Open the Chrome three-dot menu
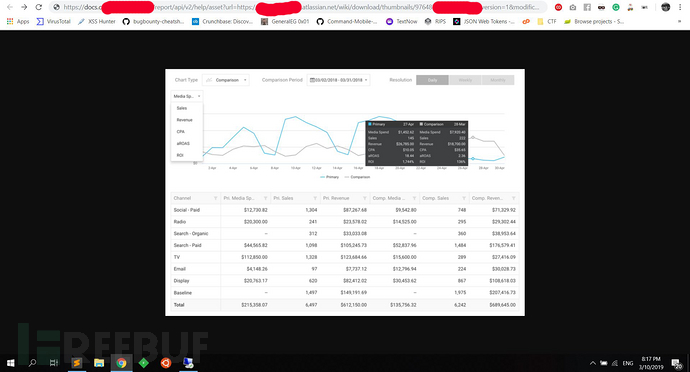This screenshot has width=690, height=372. (x=680, y=7)
